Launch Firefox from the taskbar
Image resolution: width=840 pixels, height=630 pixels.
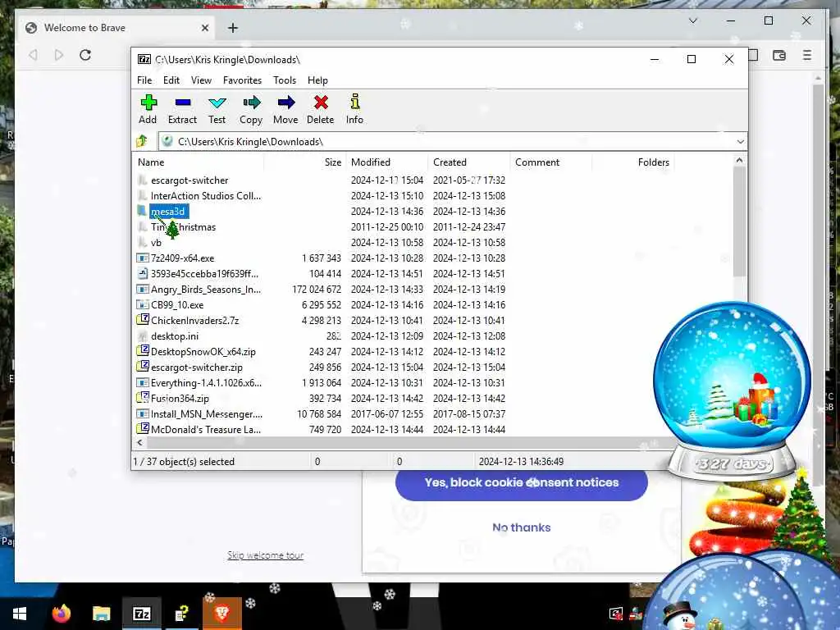62,614
